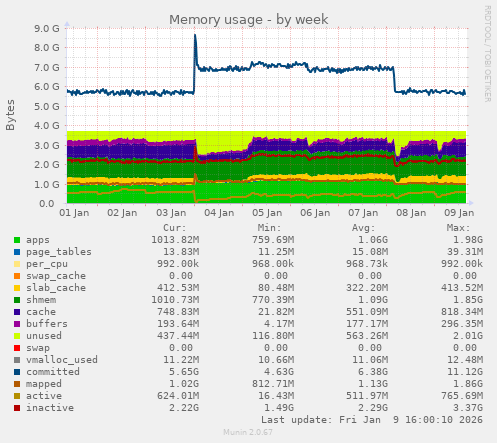
Task: Click the '04 Jan' x-axis date label
Action: point(219,213)
